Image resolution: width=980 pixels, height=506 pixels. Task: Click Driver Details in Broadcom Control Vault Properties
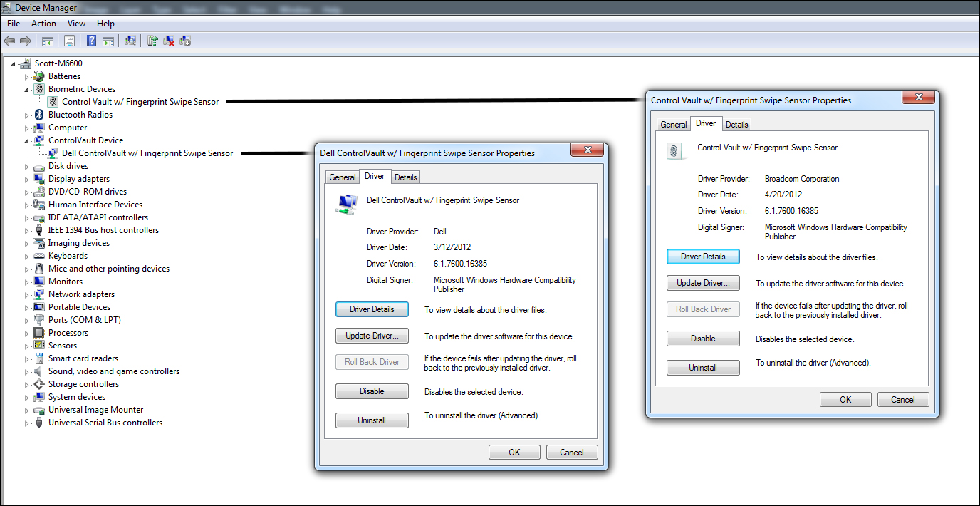[x=703, y=257]
